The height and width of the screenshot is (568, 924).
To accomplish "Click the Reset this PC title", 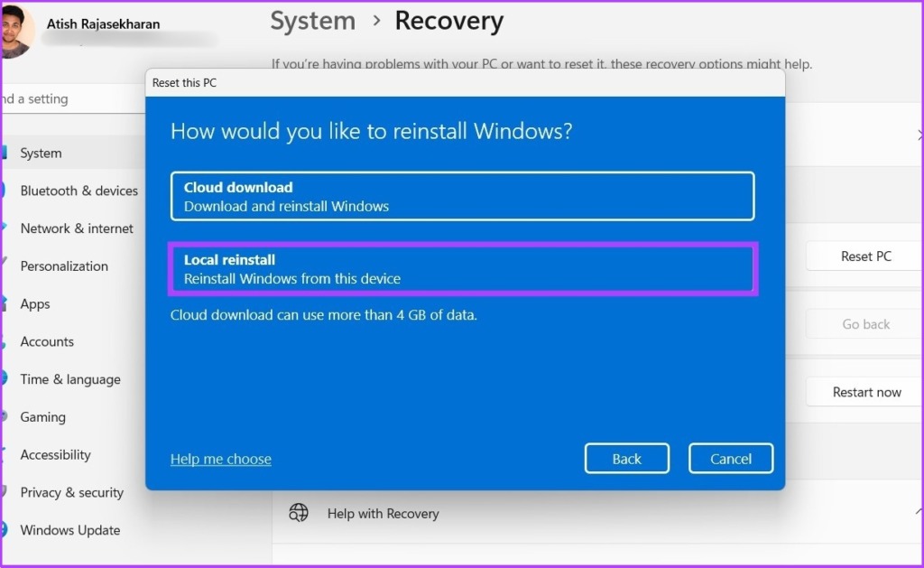I will [184, 82].
